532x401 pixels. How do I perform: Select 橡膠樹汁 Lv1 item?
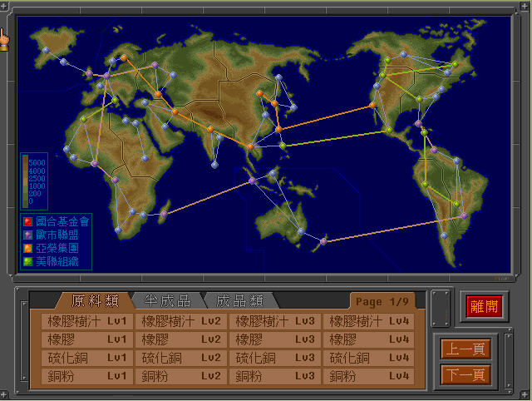click(87, 321)
